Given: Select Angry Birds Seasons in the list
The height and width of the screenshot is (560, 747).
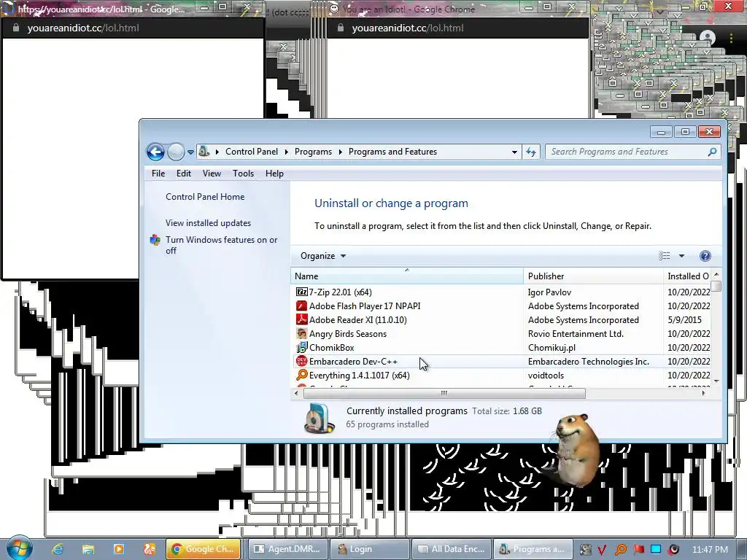Looking at the screenshot, I should [348, 333].
